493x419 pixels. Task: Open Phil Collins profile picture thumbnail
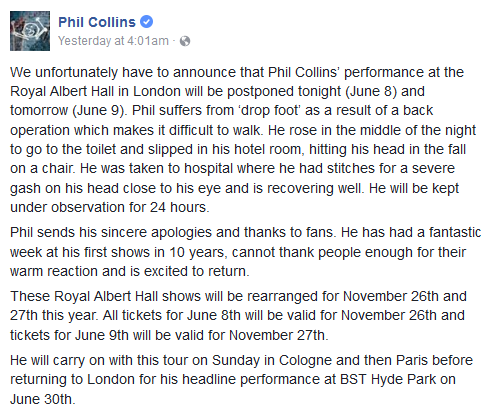pyautogui.click(x=30, y=31)
